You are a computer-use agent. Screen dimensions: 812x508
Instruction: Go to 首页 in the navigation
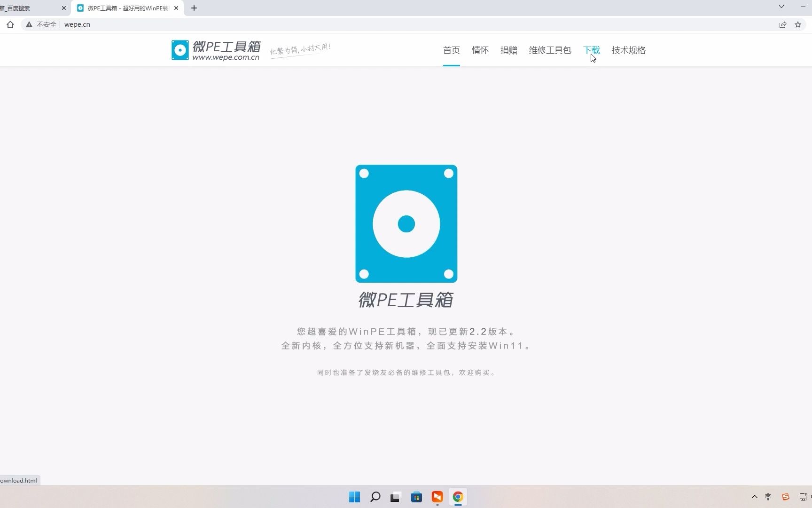[x=452, y=50]
